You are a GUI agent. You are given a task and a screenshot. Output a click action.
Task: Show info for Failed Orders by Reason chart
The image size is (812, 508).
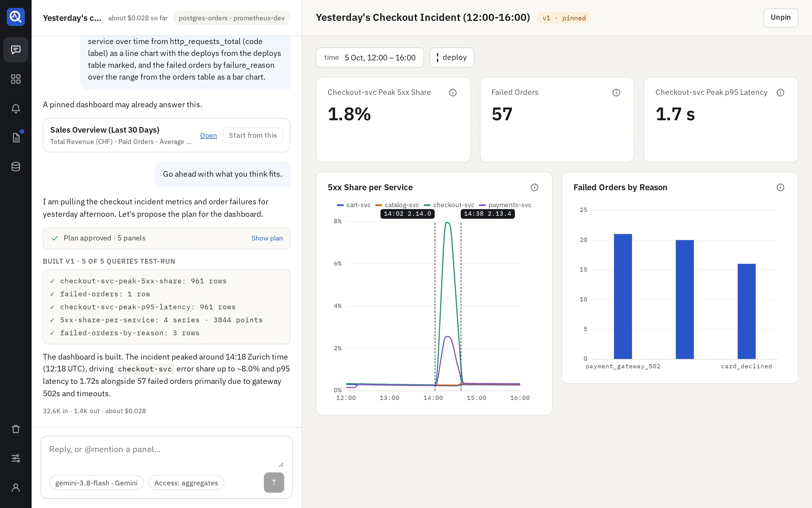point(780,187)
